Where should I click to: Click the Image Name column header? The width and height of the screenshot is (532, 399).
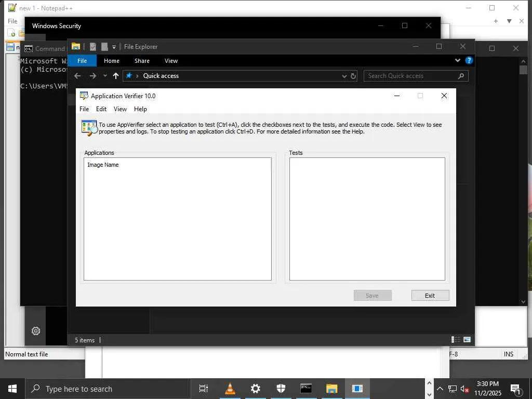pyautogui.click(x=103, y=165)
